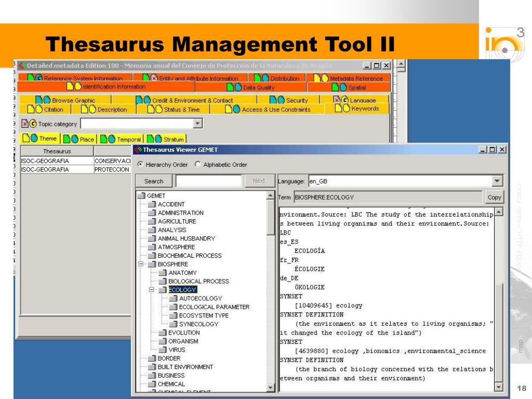The height and width of the screenshot is (399, 532).
Task: Open the Metadata Reference tab
Action: [348, 78]
